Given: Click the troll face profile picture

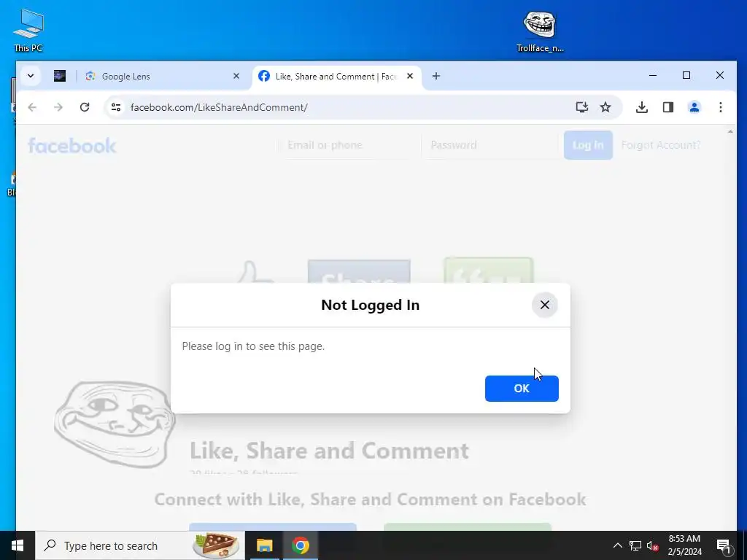Looking at the screenshot, I should [x=115, y=425].
